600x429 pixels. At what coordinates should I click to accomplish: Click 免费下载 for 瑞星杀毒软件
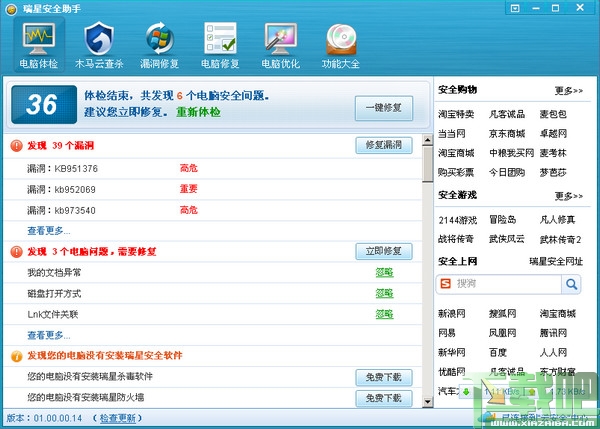[384, 377]
